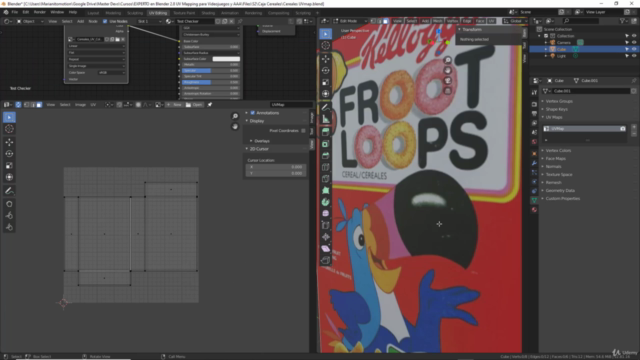Click the zoom magnifier gizmo in the 3D viewport
The height and width of the screenshot is (360, 640).
(448, 60)
